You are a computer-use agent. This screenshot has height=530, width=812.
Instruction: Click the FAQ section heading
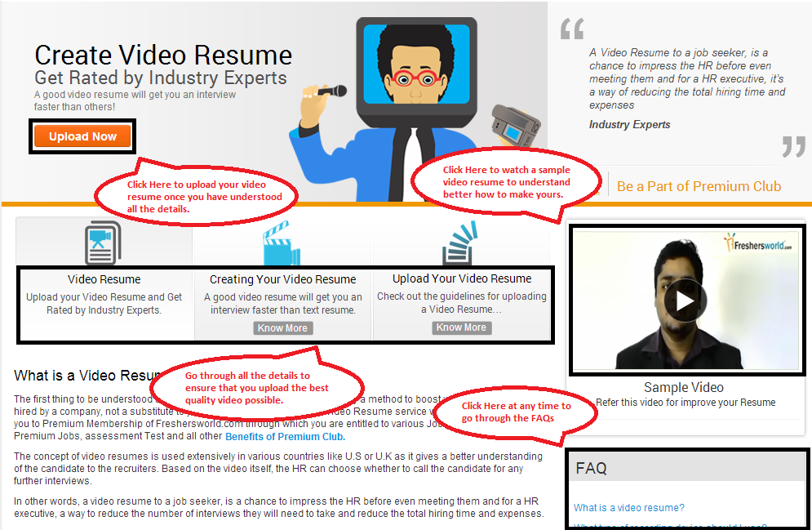coord(591,469)
